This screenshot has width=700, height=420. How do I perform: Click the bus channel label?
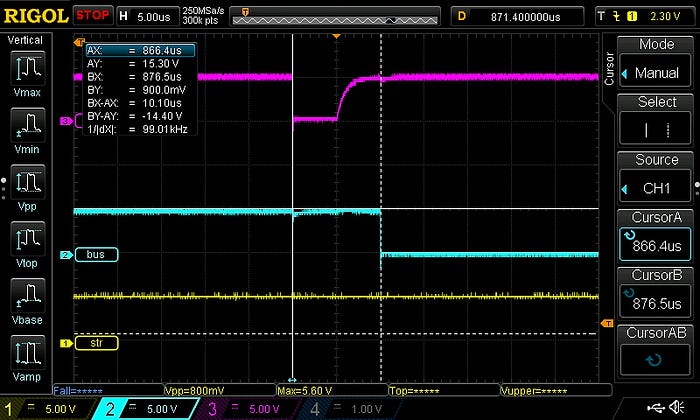(96, 254)
